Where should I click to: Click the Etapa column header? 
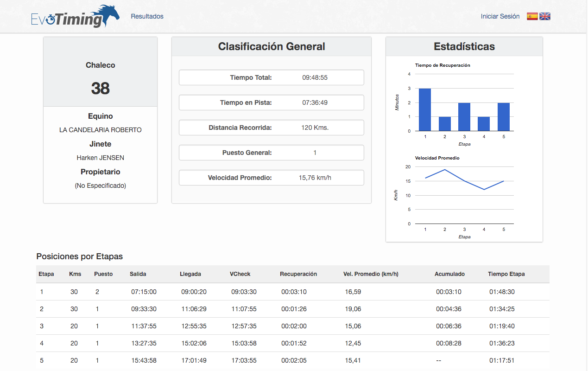(x=46, y=274)
